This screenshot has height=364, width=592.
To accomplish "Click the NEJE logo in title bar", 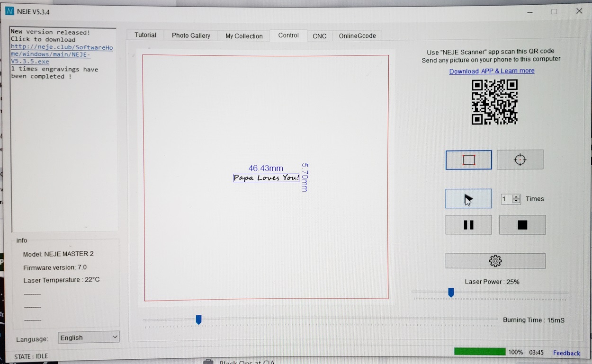I will [9, 11].
